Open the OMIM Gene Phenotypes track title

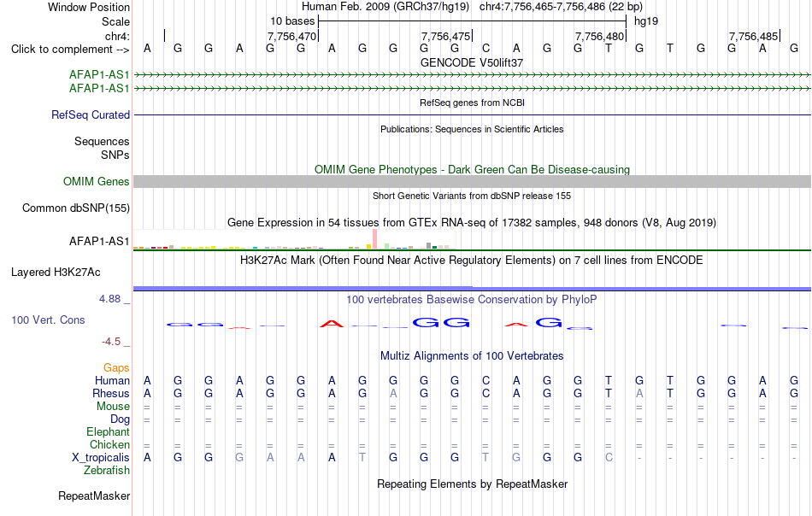pos(472,170)
